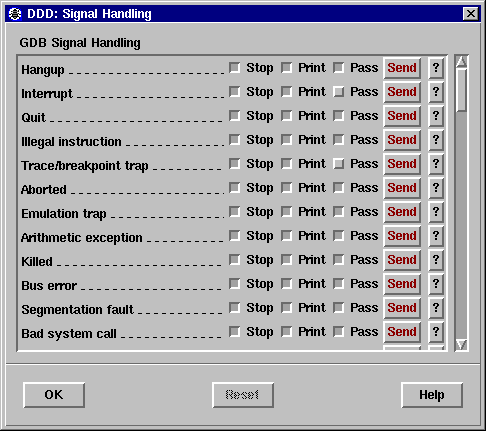Send the Bus error signal

(x=402, y=284)
